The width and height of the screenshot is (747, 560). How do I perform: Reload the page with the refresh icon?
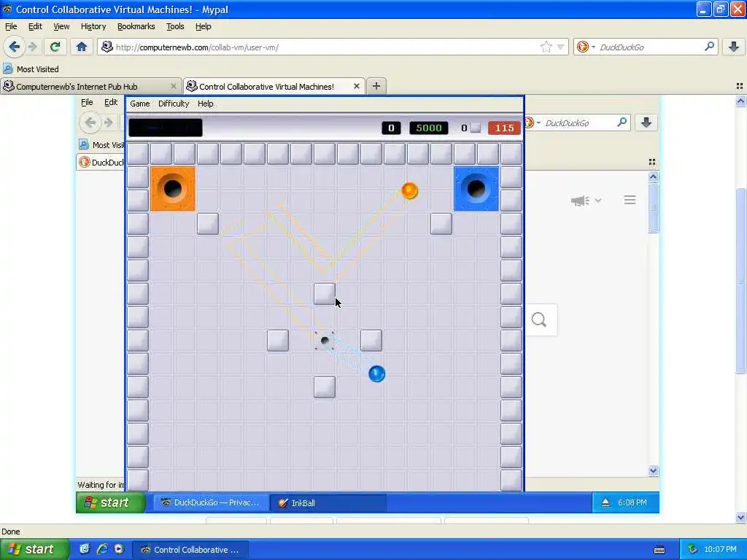click(x=55, y=47)
